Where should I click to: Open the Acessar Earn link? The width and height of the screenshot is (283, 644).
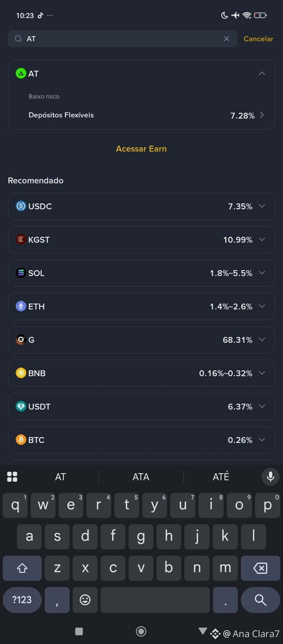coord(141,149)
